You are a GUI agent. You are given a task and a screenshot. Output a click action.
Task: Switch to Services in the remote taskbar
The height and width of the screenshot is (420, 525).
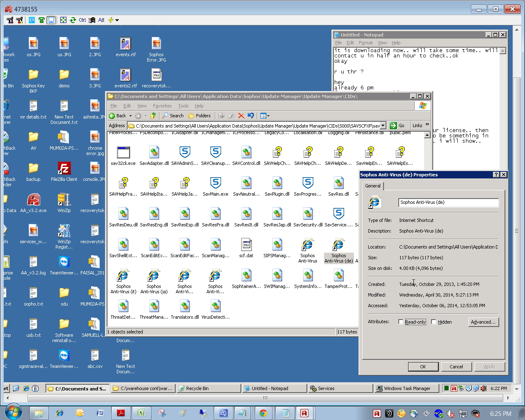tap(340, 388)
